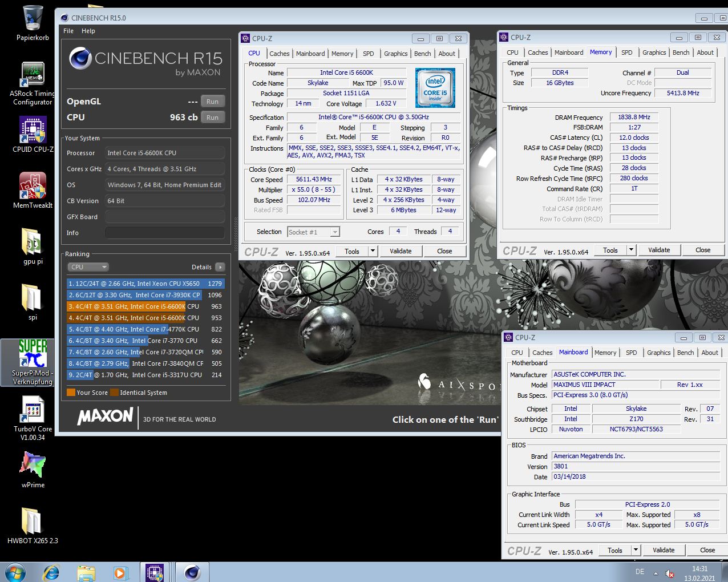Open Mainboard tab in CPU-Z CPU window
Viewport: 728px width, 582px height.
click(310, 54)
